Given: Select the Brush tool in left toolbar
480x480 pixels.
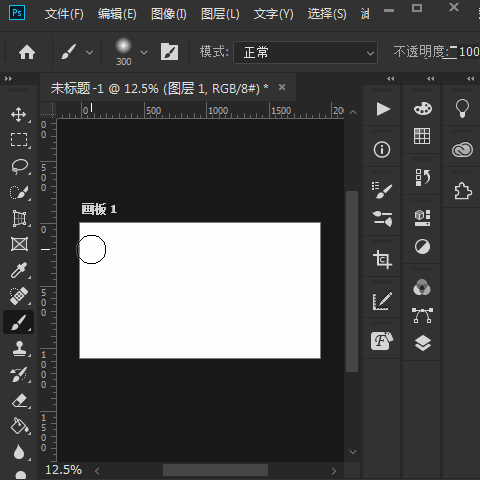Looking at the screenshot, I should 19,322.
